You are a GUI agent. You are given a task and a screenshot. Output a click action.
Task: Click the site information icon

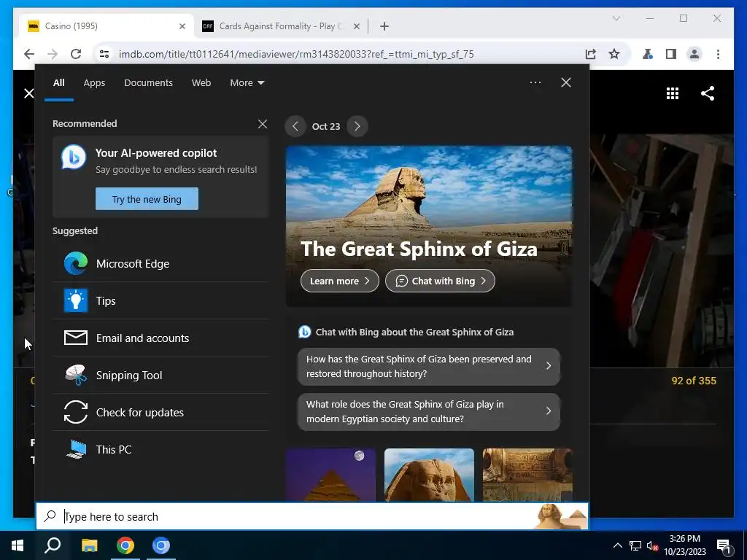(x=104, y=54)
